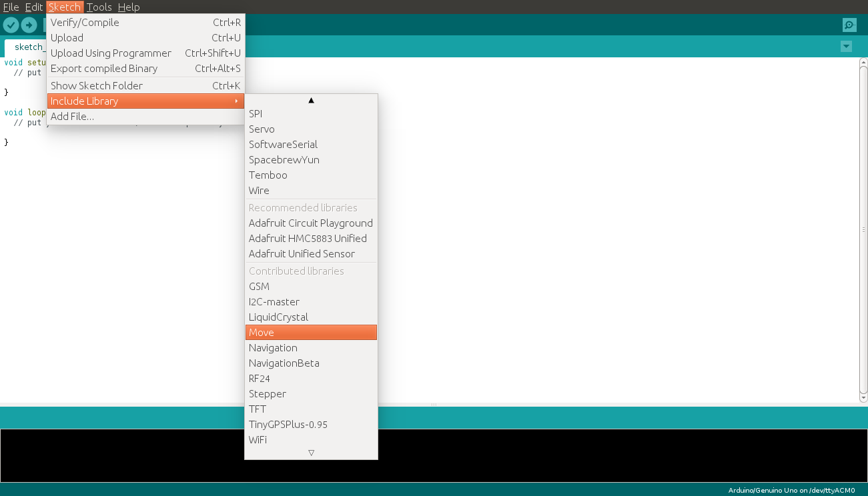This screenshot has width=868, height=496.
Task: Open the Tools menu
Action: (x=99, y=7)
